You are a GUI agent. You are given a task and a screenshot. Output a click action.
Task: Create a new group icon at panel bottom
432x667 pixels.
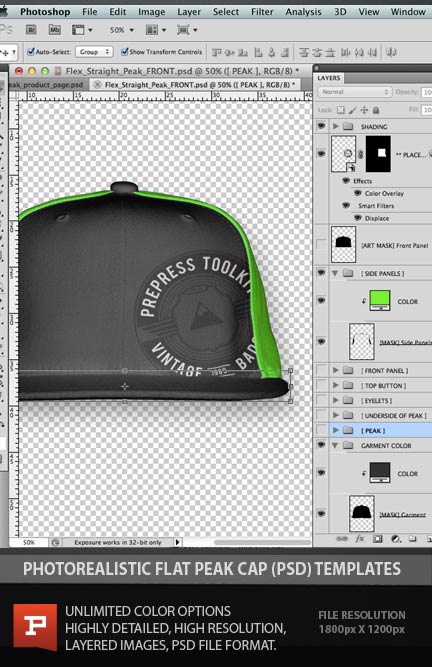click(412, 539)
